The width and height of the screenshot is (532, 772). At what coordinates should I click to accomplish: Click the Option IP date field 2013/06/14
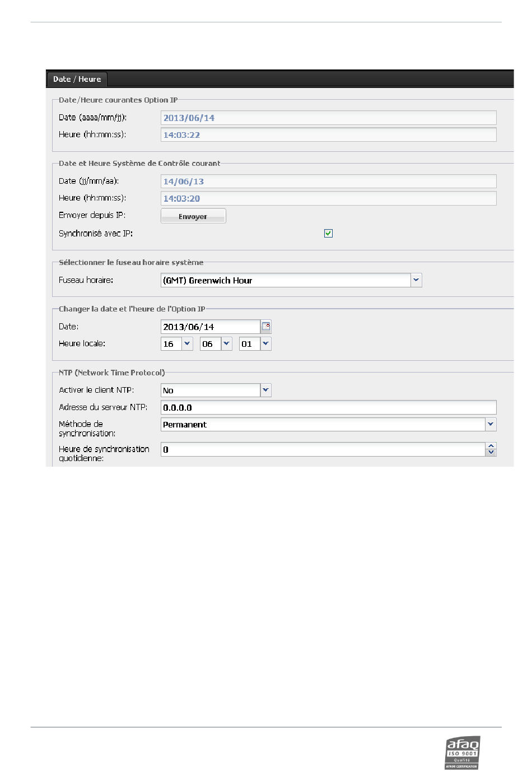click(x=329, y=118)
